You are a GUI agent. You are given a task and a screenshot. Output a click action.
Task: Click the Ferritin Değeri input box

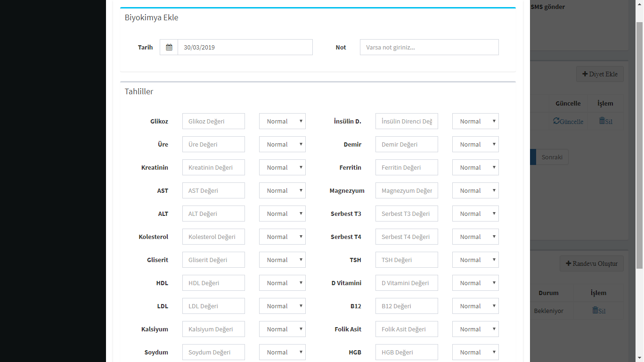[x=407, y=167]
